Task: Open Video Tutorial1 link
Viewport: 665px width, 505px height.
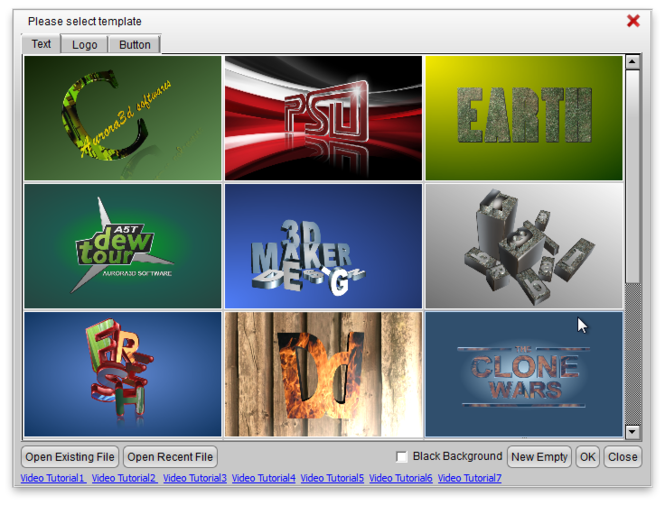Action: click(53, 478)
